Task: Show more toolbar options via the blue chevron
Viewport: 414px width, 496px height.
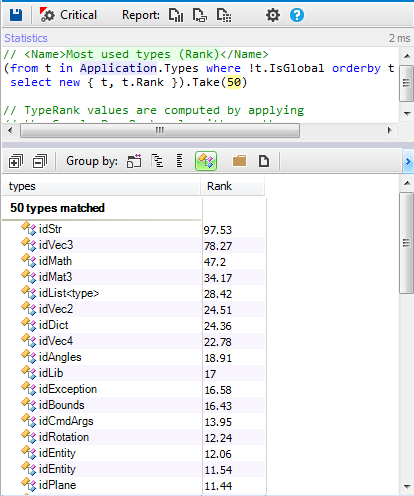Action: 408,162
